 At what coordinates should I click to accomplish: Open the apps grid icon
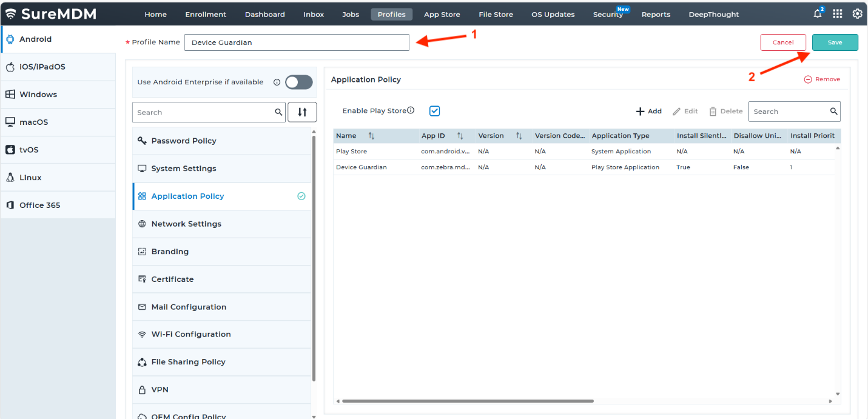pyautogui.click(x=838, y=14)
